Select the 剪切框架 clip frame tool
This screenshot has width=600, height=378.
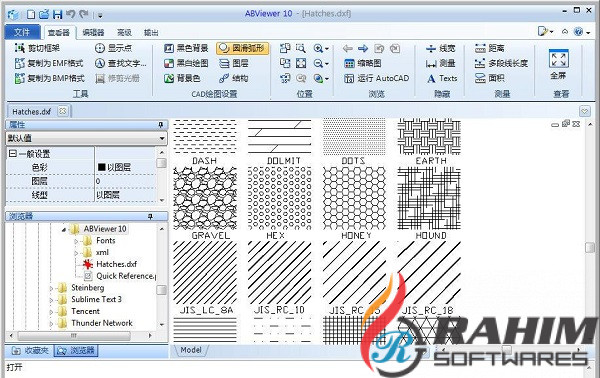click(37, 48)
